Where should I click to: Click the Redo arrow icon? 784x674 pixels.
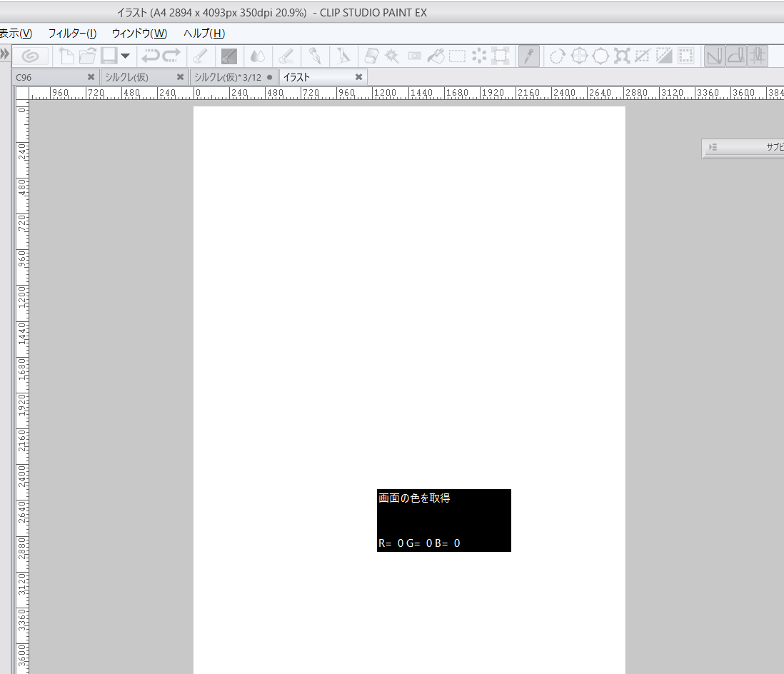[171, 56]
